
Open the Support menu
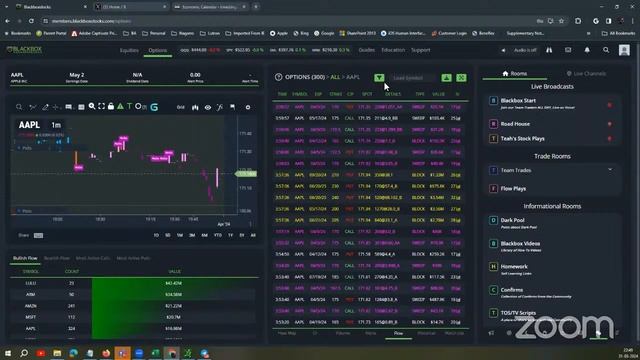pyautogui.click(x=420, y=50)
